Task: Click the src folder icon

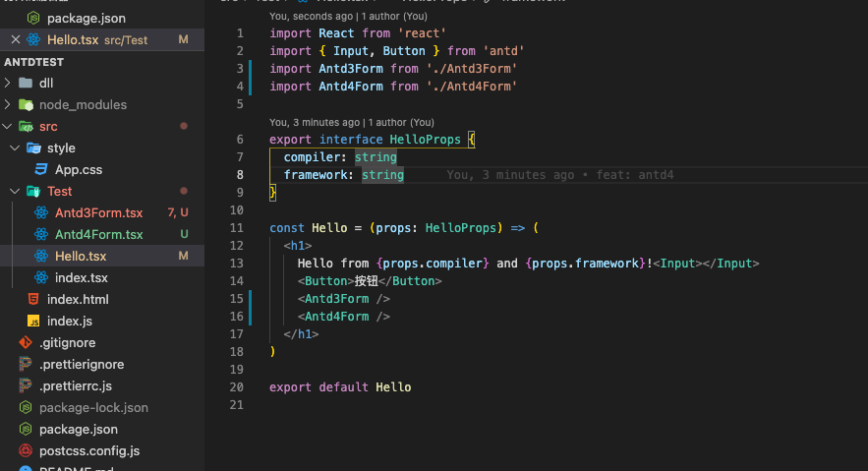Action: [x=26, y=126]
